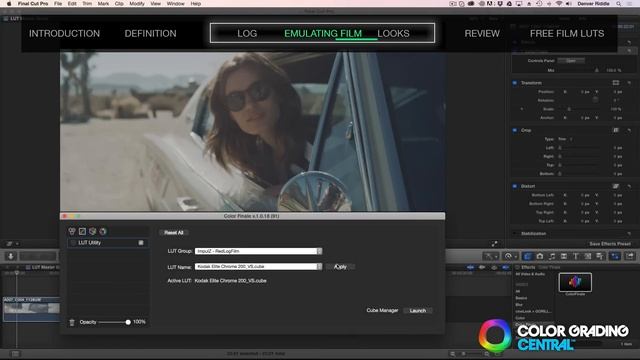Toggle solo in timeline
The width and height of the screenshot is (640, 360).
click(494, 267)
